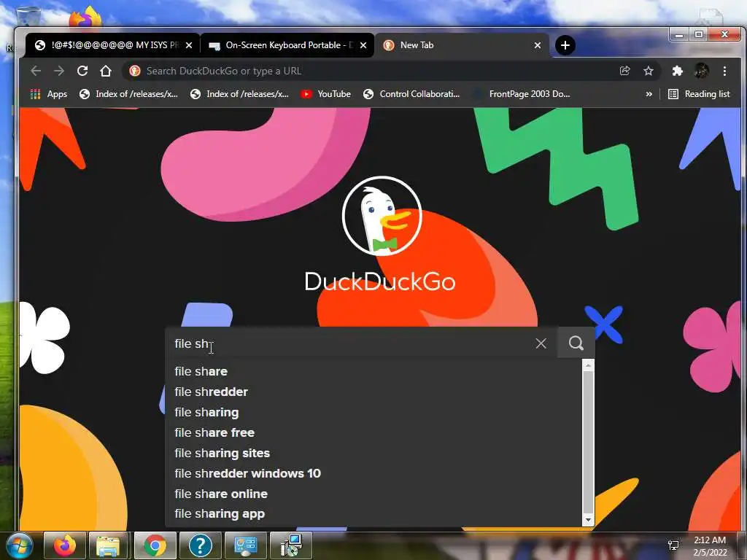Click the DuckDuckGo duck logo
The image size is (747, 560).
coord(382,216)
